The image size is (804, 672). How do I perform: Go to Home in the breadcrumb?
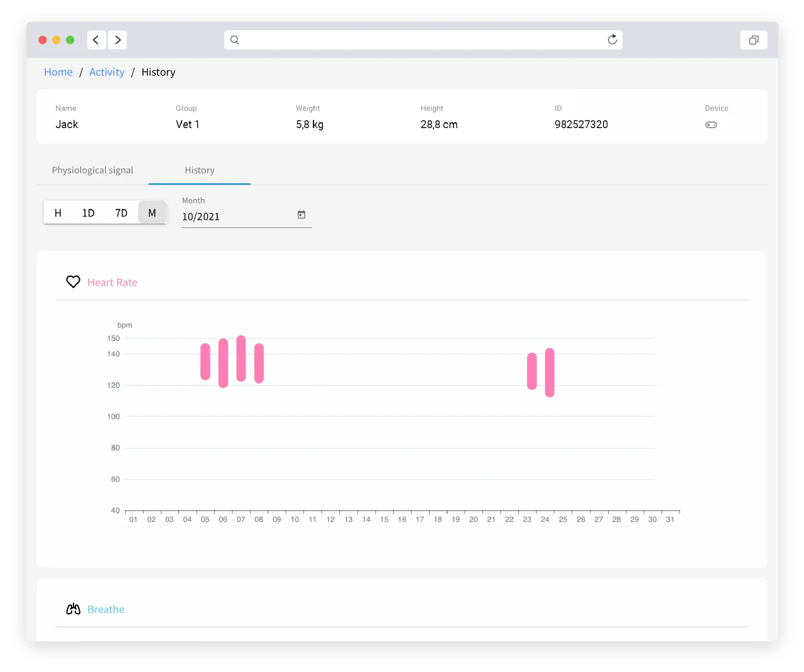[x=58, y=72]
